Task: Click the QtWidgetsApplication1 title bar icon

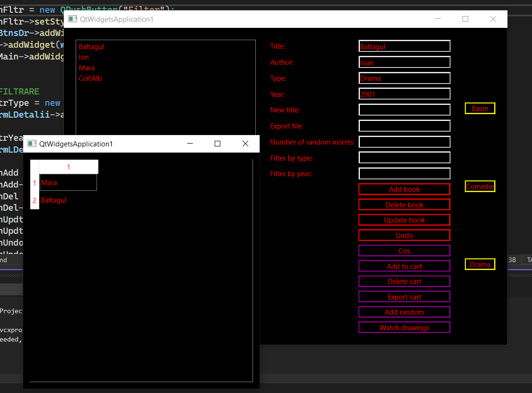Action: pyautogui.click(x=71, y=19)
